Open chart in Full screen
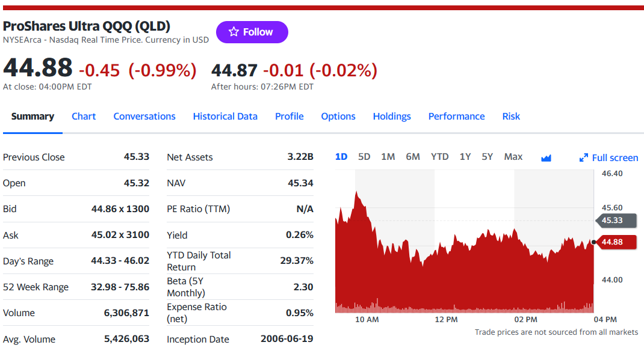This screenshot has height=351, width=644. point(608,158)
